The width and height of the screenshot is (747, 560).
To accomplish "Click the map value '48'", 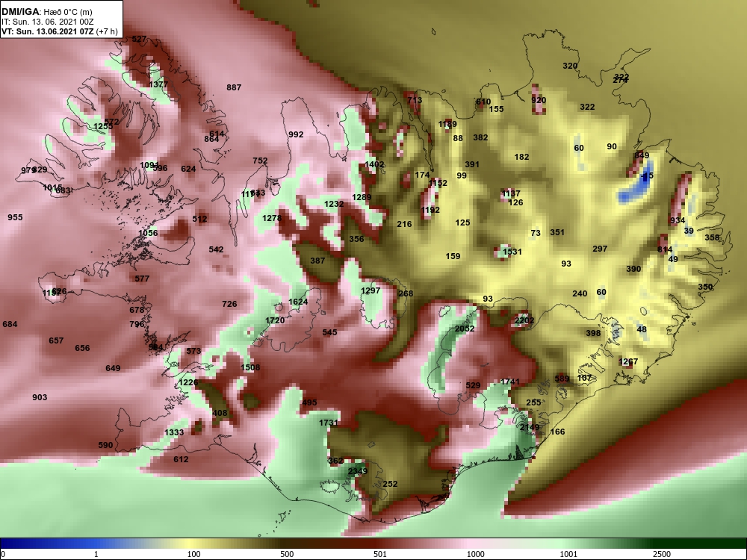I will pyautogui.click(x=642, y=329).
